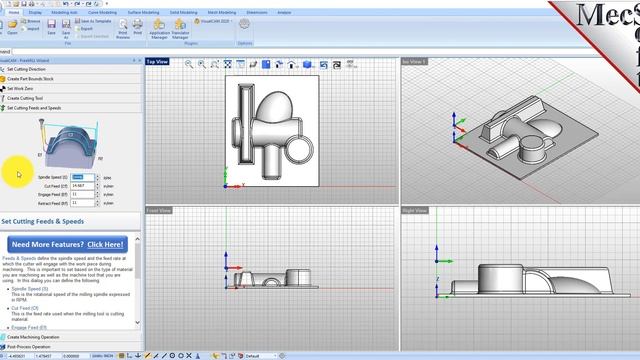Open the Curve Modeling tab

102,12
